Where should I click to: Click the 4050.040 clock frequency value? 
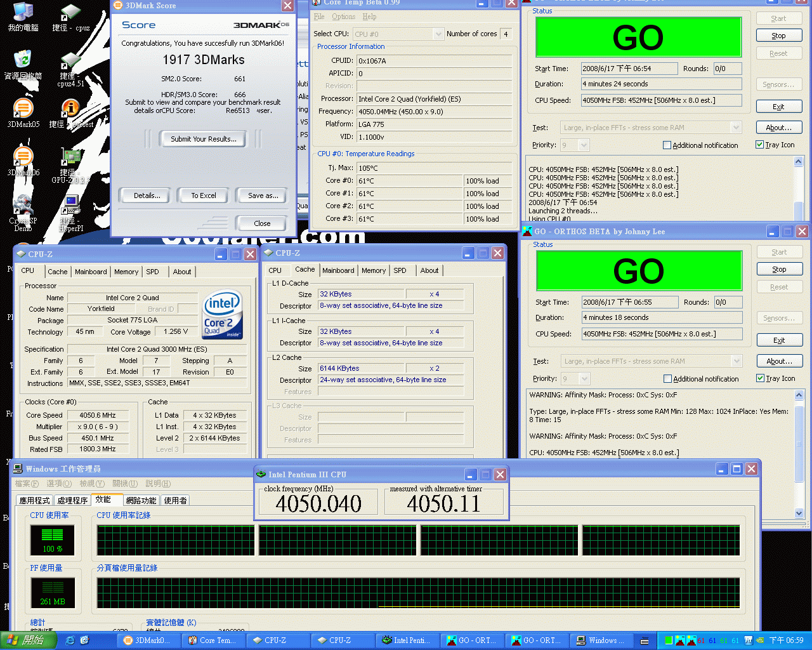coord(318,504)
